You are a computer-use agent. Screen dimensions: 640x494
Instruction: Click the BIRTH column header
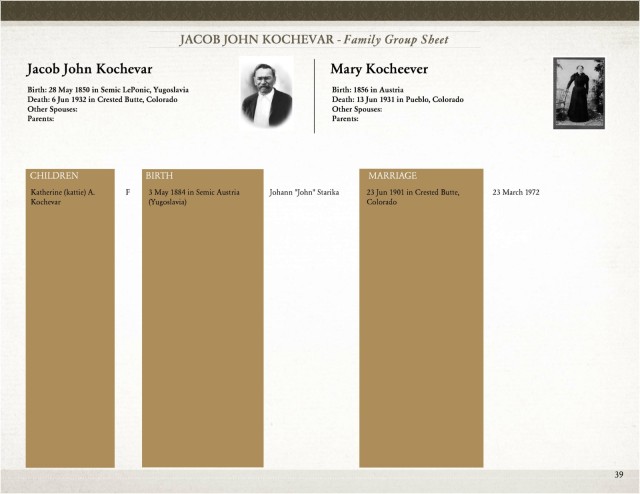pyautogui.click(x=159, y=176)
